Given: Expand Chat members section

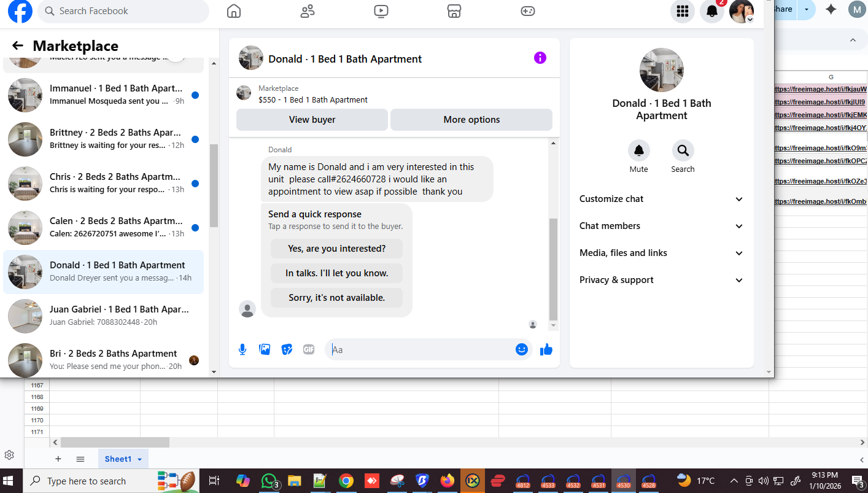Looking at the screenshot, I should click(661, 226).
